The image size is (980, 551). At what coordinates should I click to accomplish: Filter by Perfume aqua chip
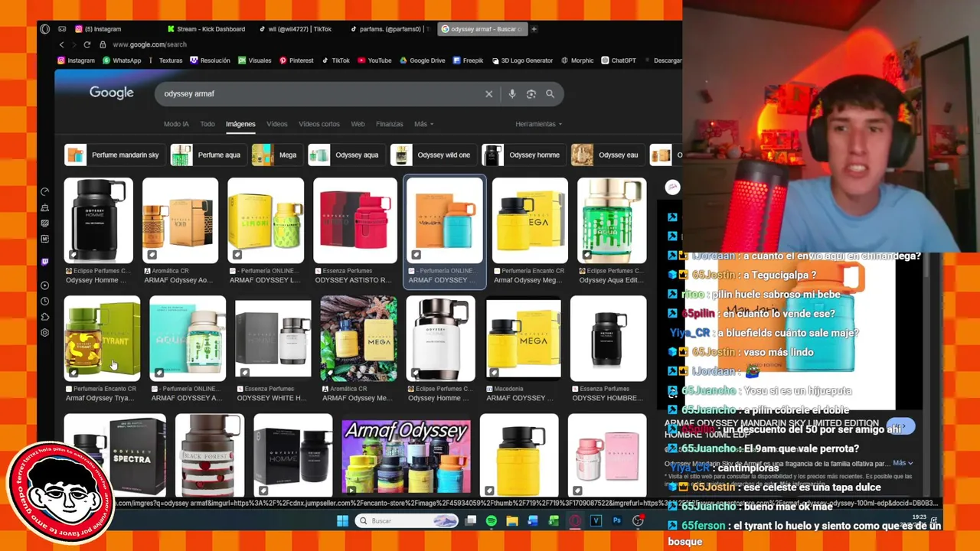coord(207,155)
